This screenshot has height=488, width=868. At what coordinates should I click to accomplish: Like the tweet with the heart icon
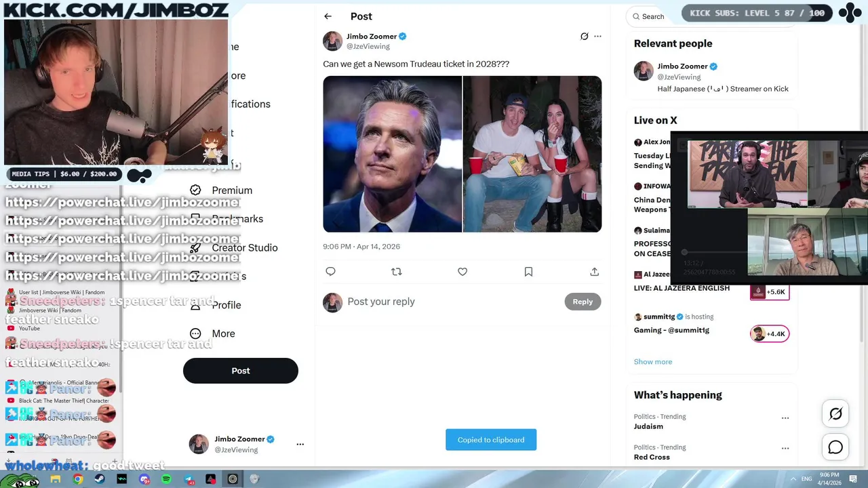pyautogui.click(x=462, y=272)
